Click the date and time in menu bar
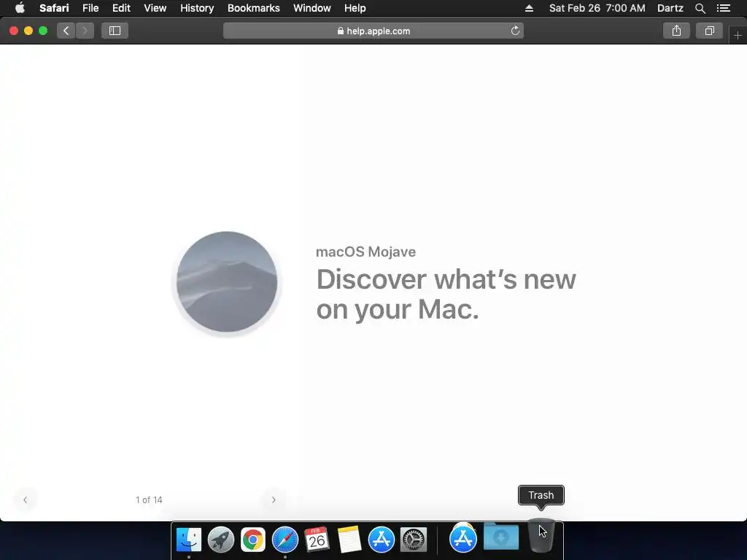The width and height of the screenshot is (747, 560). point(597,8)
